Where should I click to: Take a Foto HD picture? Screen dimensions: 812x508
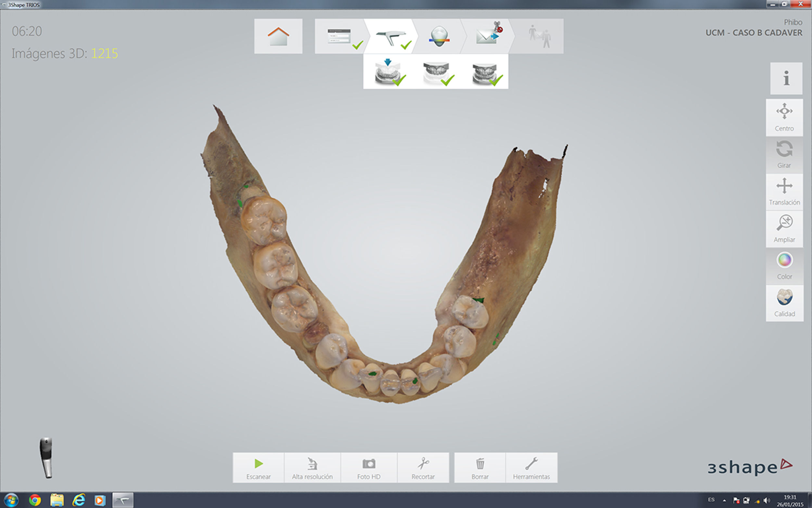pos(369,468)
